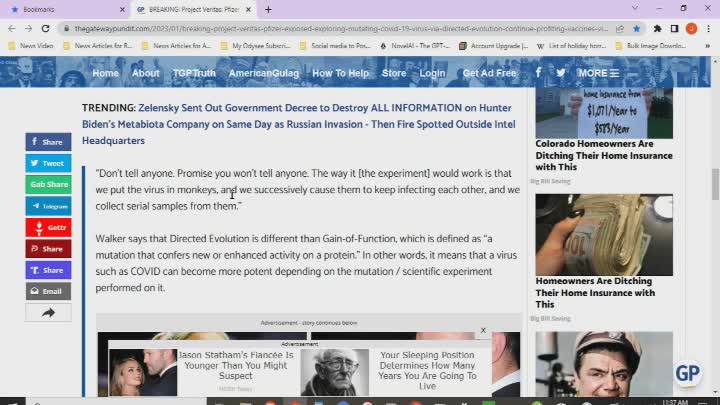Open the Chrome three-dot menu
The height and width of the screenshot is (405, 720).
point(709,28)
